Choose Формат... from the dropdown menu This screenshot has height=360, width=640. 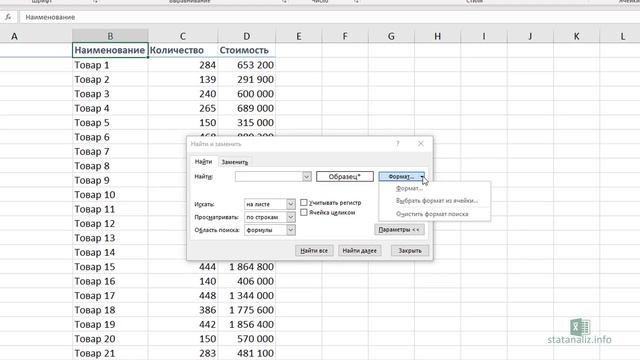409,189
